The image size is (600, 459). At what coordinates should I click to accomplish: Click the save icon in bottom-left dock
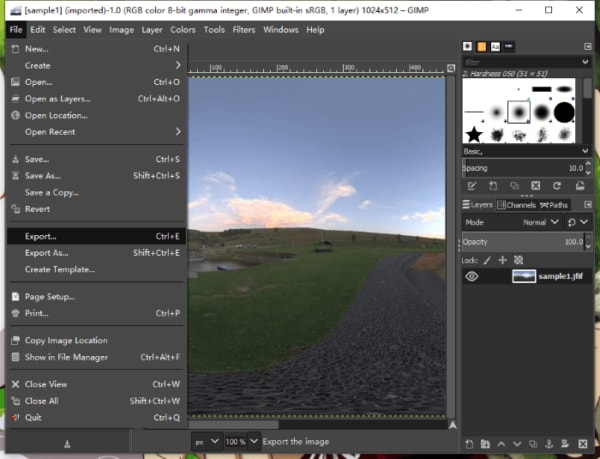67,444
